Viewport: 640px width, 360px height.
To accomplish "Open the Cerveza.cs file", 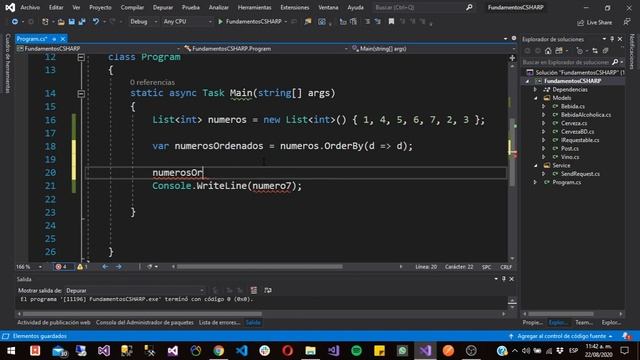I will click(573, 123).
